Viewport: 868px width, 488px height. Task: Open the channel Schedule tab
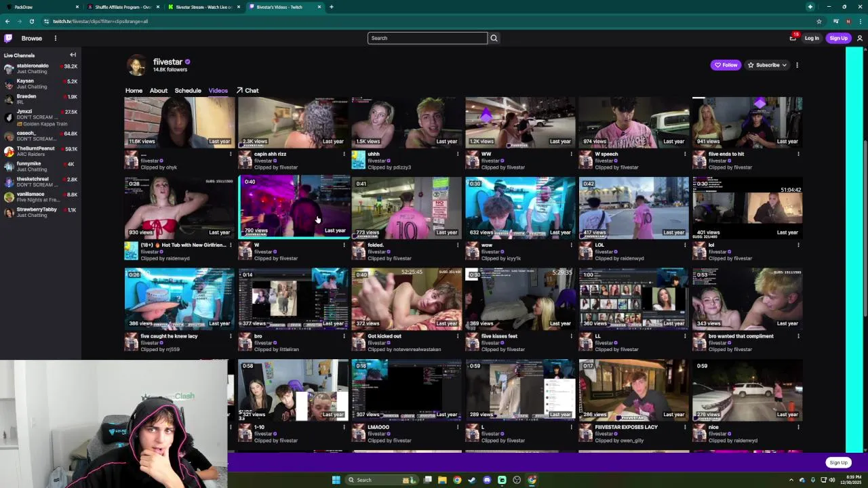point(188,91)
